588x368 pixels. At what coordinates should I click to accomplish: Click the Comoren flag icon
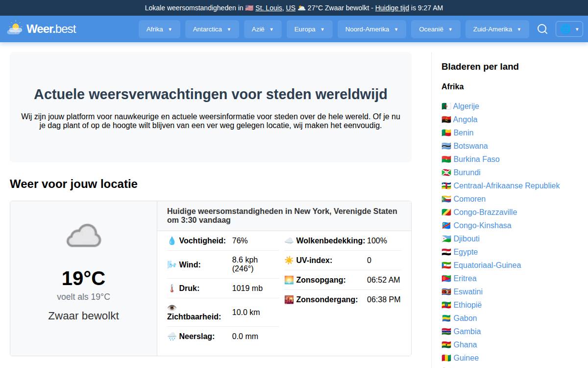point(446,199)
